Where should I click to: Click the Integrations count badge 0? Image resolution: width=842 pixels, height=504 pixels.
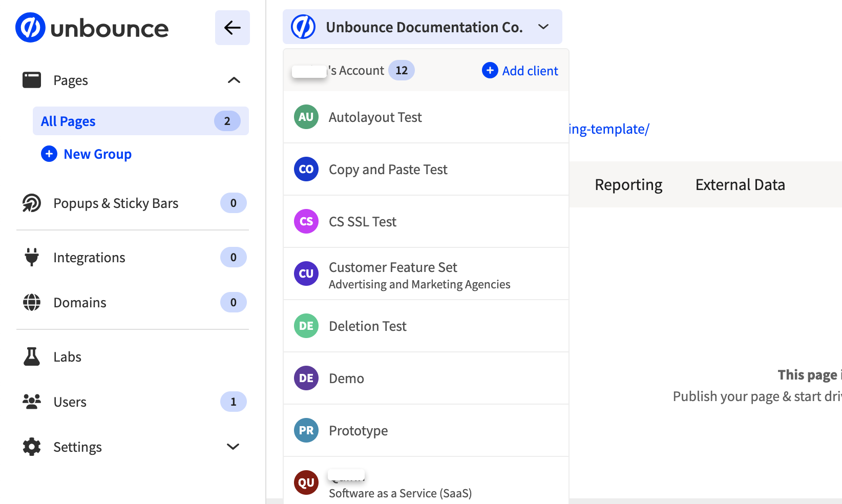pos(234,257)
